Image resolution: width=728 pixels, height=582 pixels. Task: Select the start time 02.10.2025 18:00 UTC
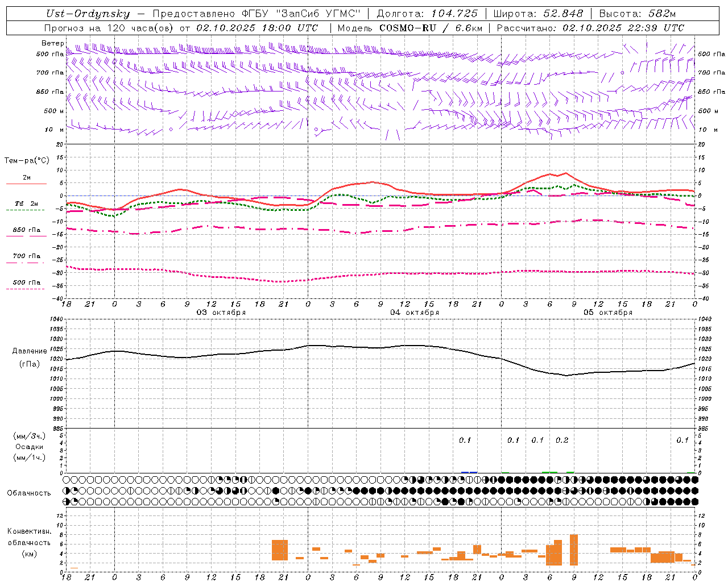[x=257, y=28]
